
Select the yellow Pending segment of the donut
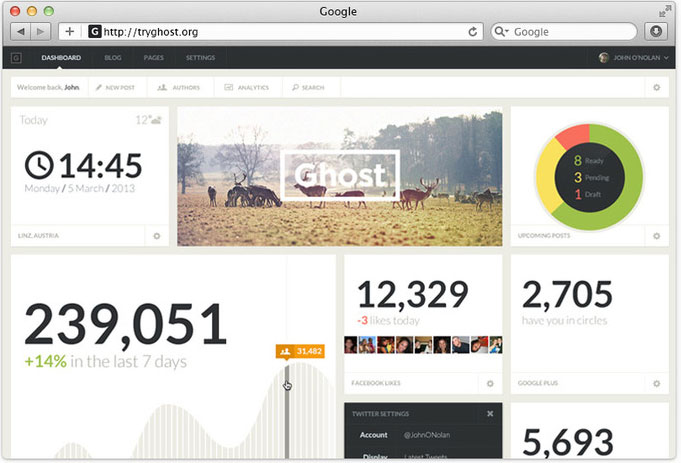pos(547,176)
